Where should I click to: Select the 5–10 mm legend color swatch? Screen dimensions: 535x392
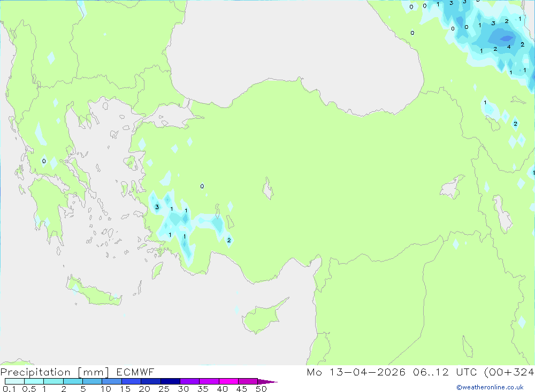click(x=93, y=381)
